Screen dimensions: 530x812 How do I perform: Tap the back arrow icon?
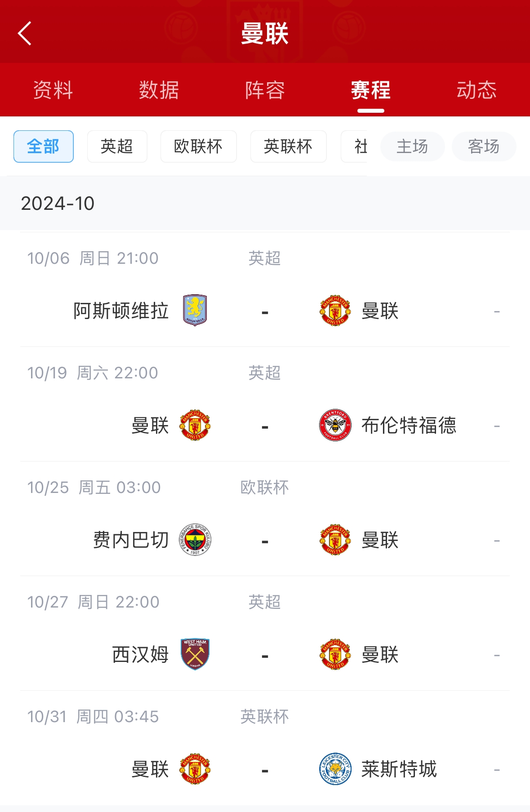tap(25, 33)
